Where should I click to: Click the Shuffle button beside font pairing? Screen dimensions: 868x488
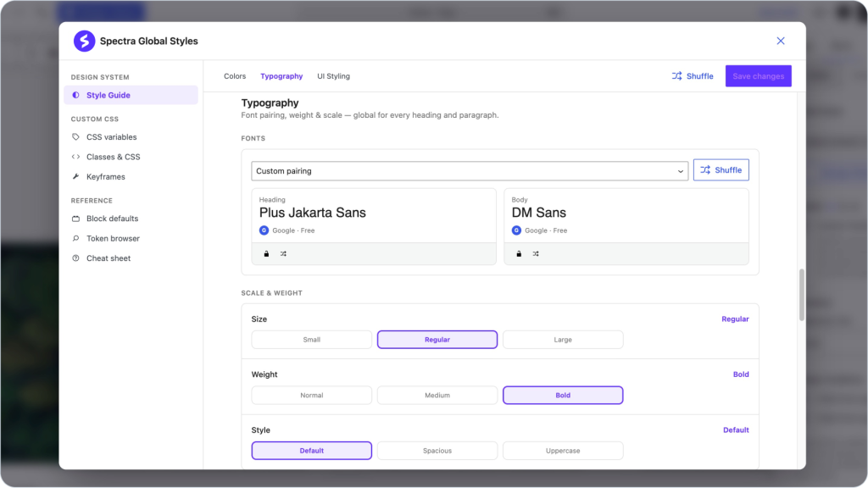(x=721, y=169)
